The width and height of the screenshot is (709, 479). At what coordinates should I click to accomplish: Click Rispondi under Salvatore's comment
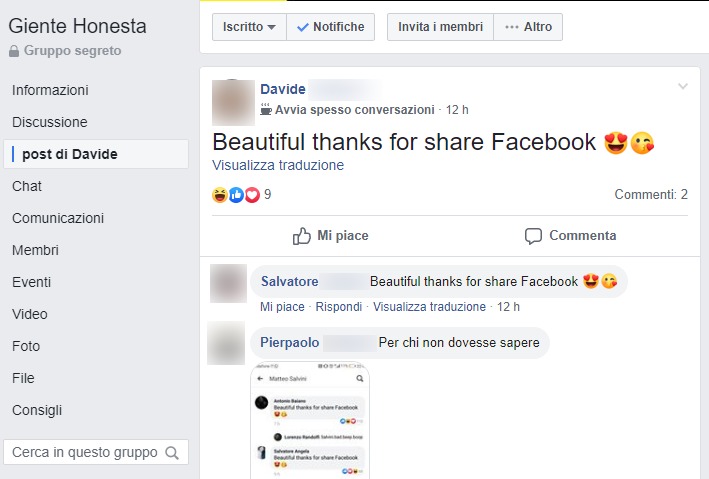(x=339, y=307)
